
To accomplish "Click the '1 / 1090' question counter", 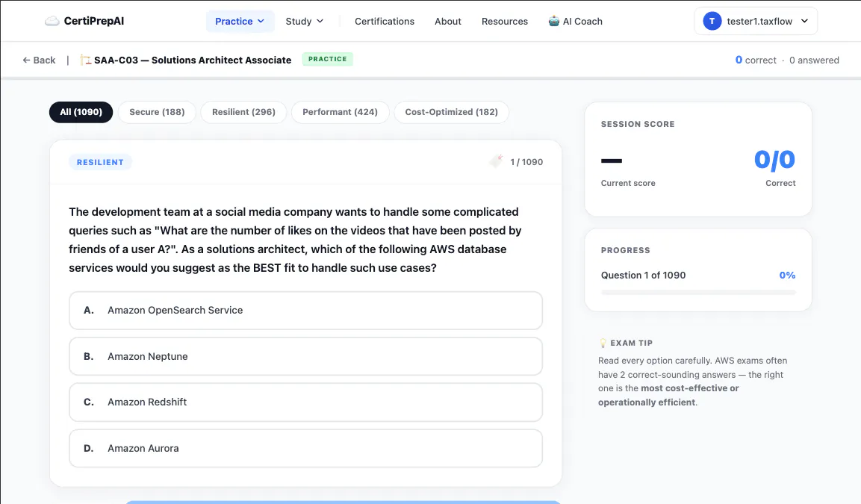I will pos(526,162).
